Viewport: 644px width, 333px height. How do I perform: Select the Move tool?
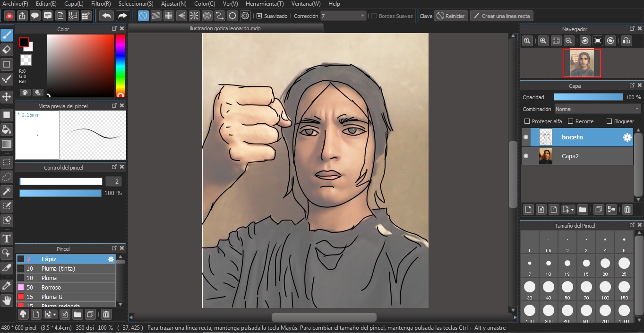point(7,97)
